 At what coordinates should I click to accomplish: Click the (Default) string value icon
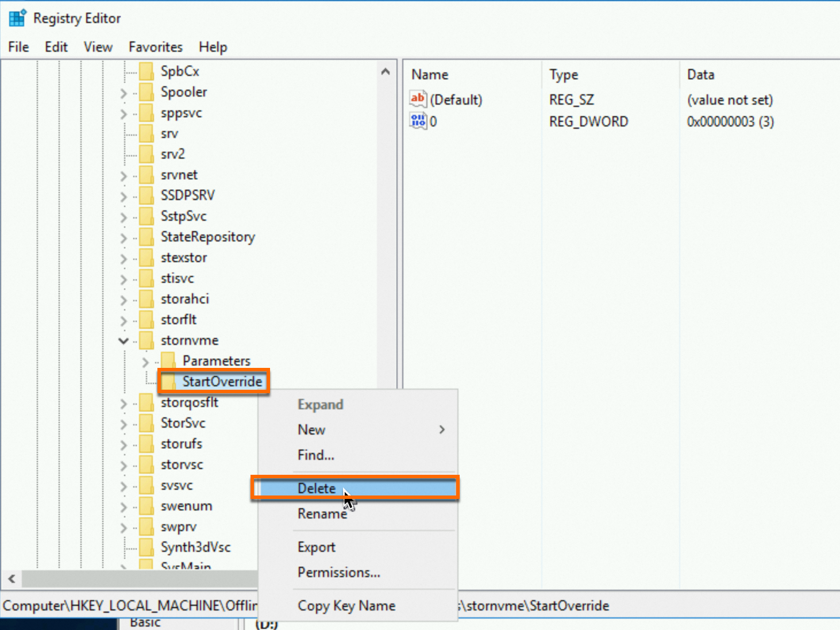(418, 99)
